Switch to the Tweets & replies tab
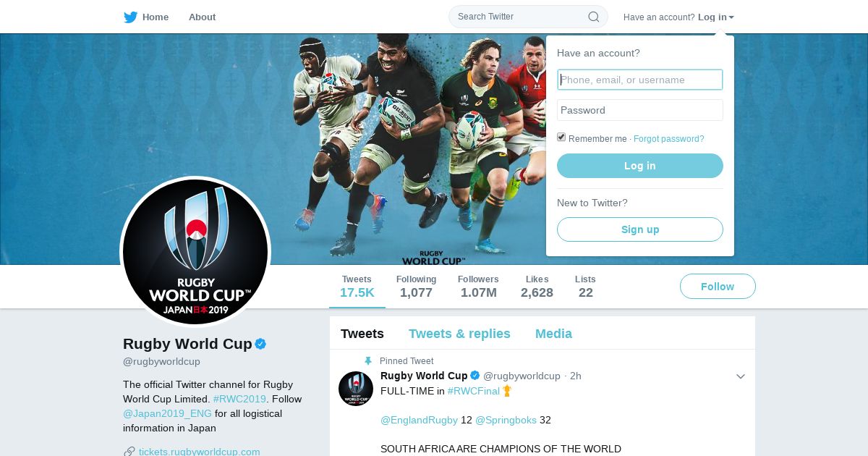This screenshot has height=456, width=868. (459, 334)
